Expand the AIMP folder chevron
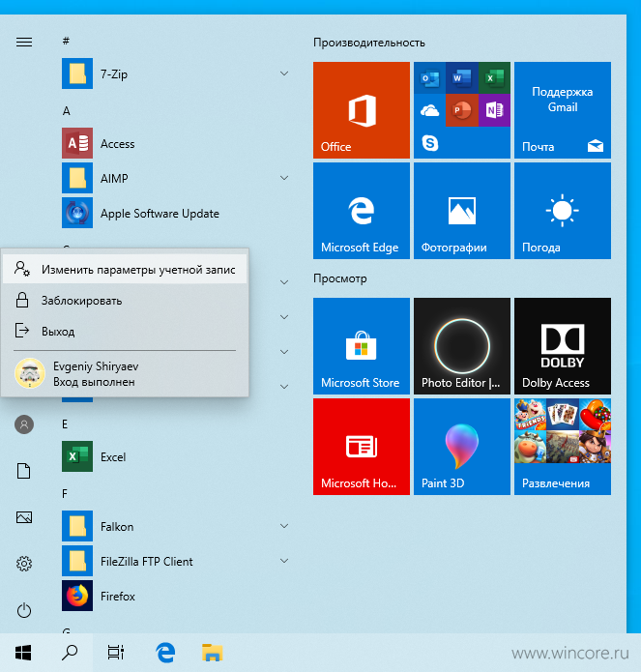The width and height of the screenshot is (641, 672). point(284,178)
